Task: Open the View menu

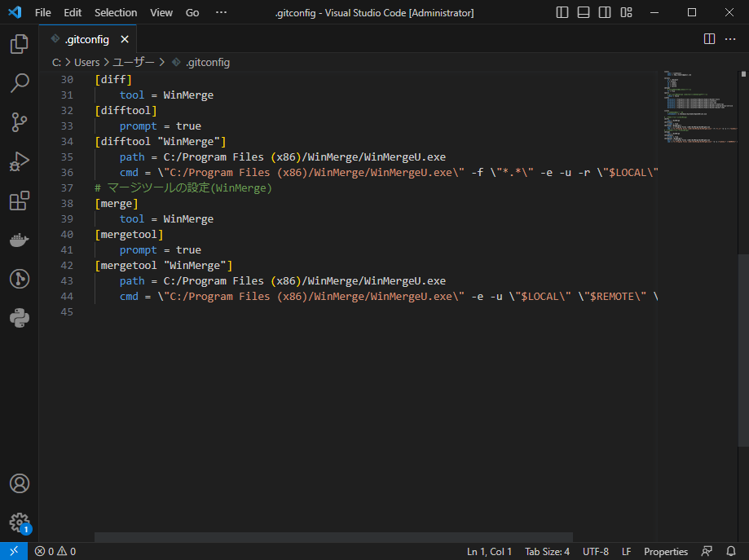Action: (x=161, y=12)
